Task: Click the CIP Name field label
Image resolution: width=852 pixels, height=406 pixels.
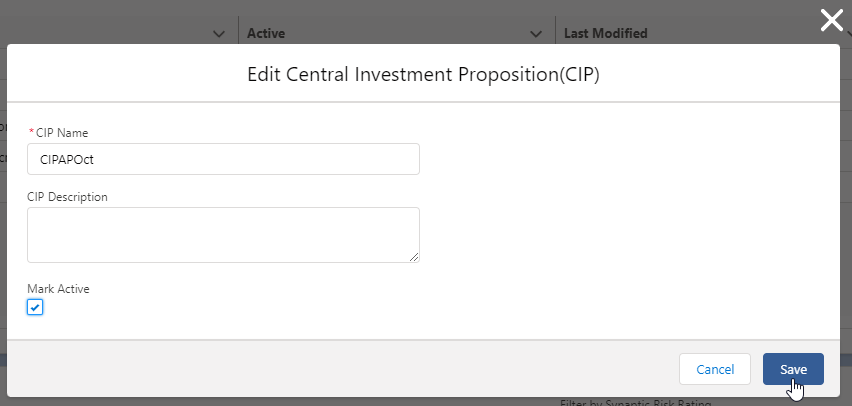Action: [62, 133]
